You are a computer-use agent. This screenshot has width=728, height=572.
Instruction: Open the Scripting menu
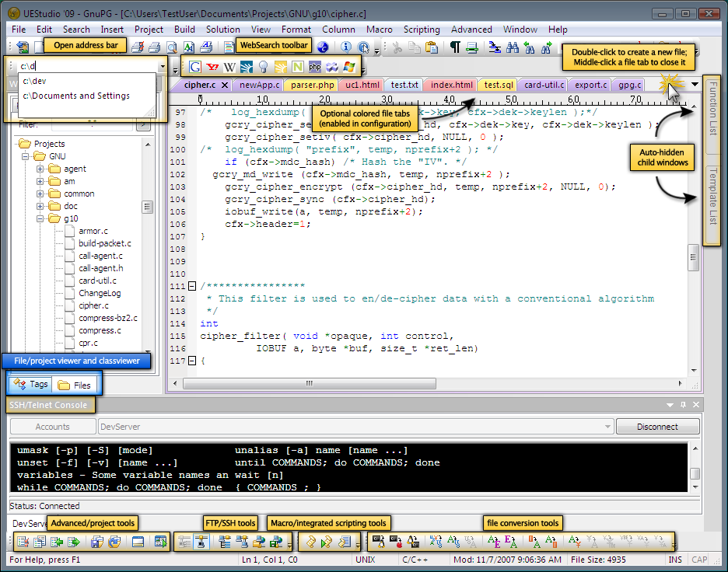[x=422, y=30]
